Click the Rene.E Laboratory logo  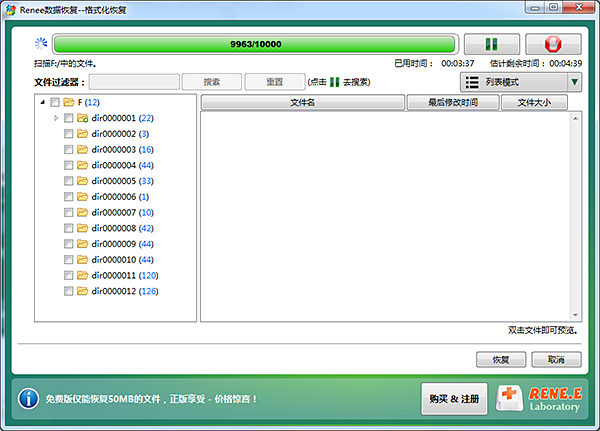point(539,399)
